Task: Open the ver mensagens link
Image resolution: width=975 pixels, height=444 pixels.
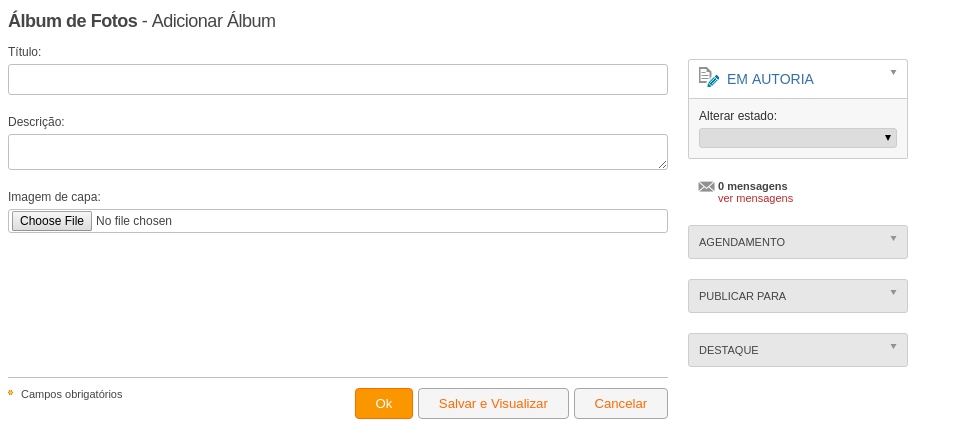Action: click(x=755, y=198)
